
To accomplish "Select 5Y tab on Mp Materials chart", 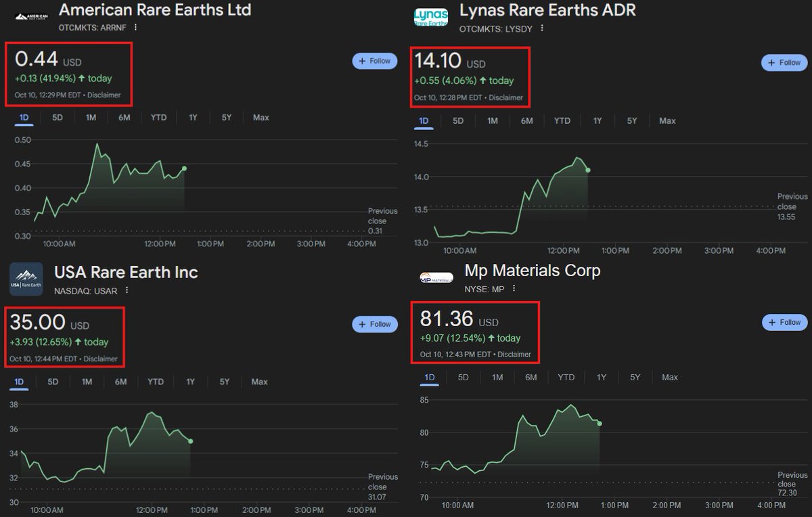I will tap(635, 378).
